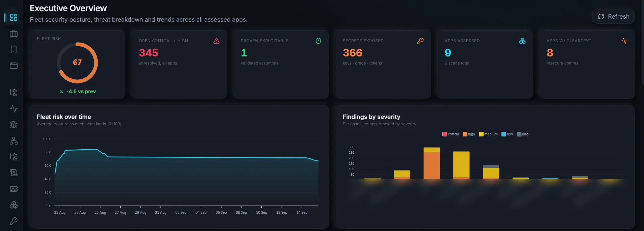Open the network hierarchy icon in sidebar
This screenshot has width=644, height=231.
pos(14,140)
